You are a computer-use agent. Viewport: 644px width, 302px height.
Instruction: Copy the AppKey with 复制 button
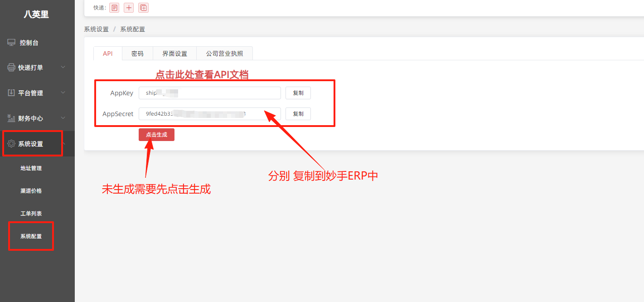pos(298,93)
